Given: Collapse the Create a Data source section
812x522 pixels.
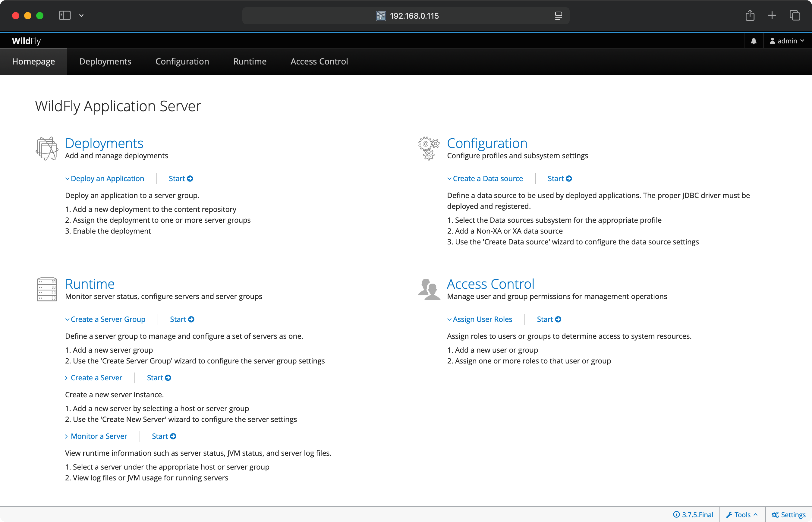Looking at the screenshot, I should pyautogui.click(x=485, y=179).
